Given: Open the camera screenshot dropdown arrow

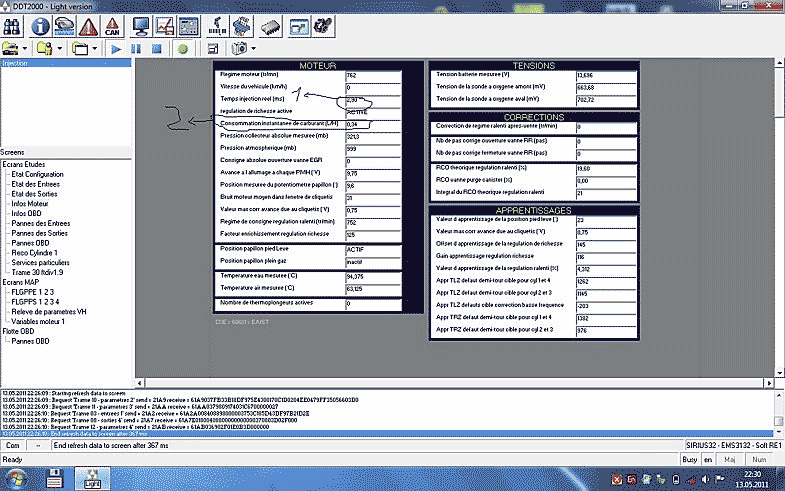Looking at the screenshot, I should (254, 47).
